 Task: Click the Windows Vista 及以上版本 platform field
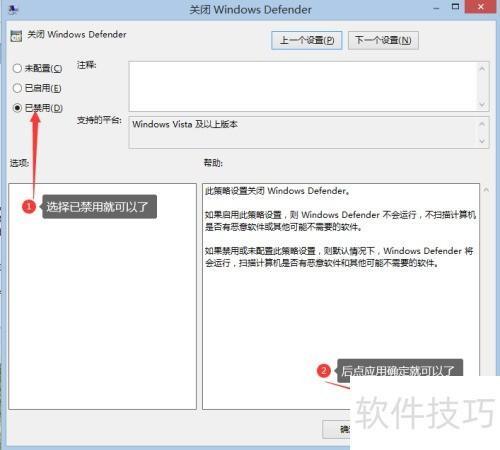click(303, 132)
